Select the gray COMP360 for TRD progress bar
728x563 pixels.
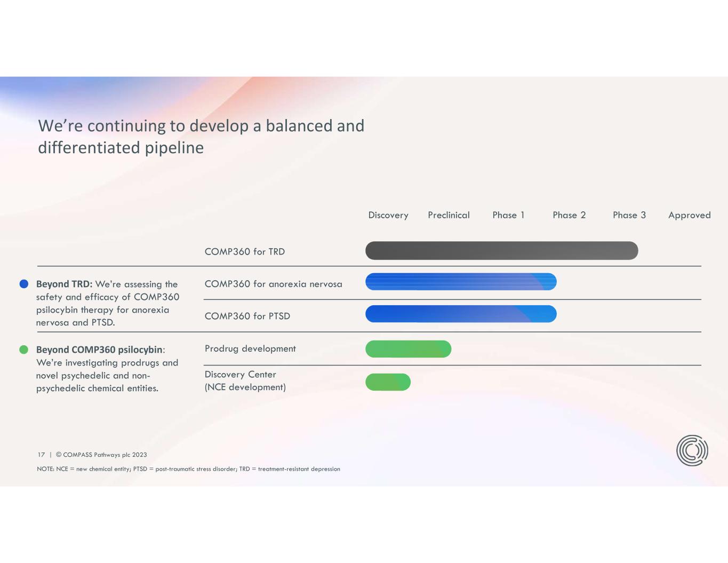(x=501, y=251)
